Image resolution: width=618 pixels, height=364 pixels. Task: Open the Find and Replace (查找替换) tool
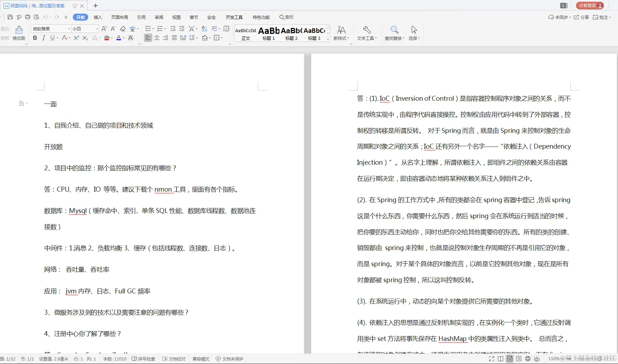394,33
